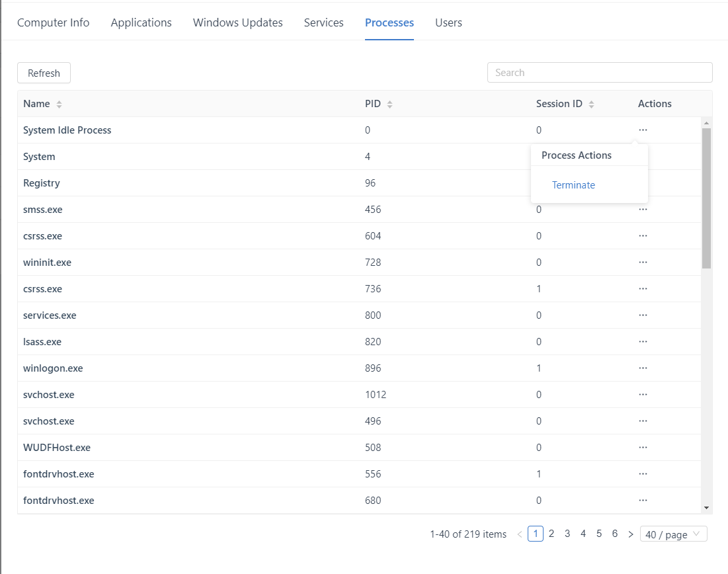The width and height of the screenshot is (728, 574).
Task: Open actions menu for winlogon.exe
Action: (643, 368)
